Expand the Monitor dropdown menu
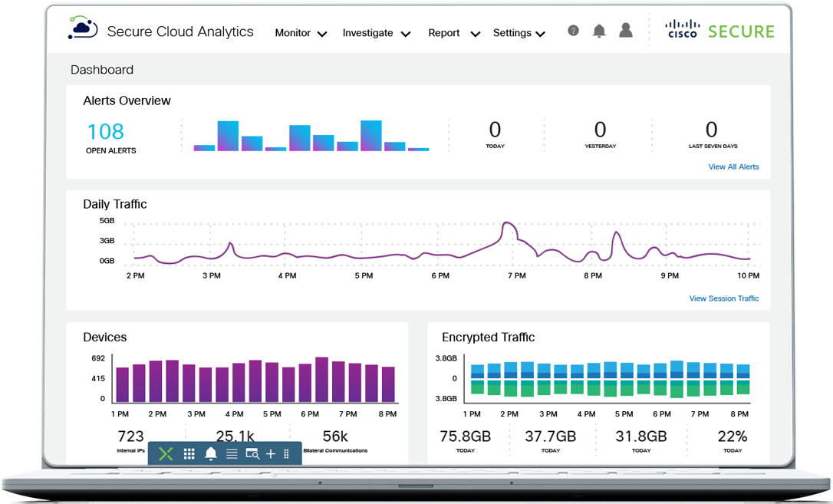833x504 pixels. 301,33
